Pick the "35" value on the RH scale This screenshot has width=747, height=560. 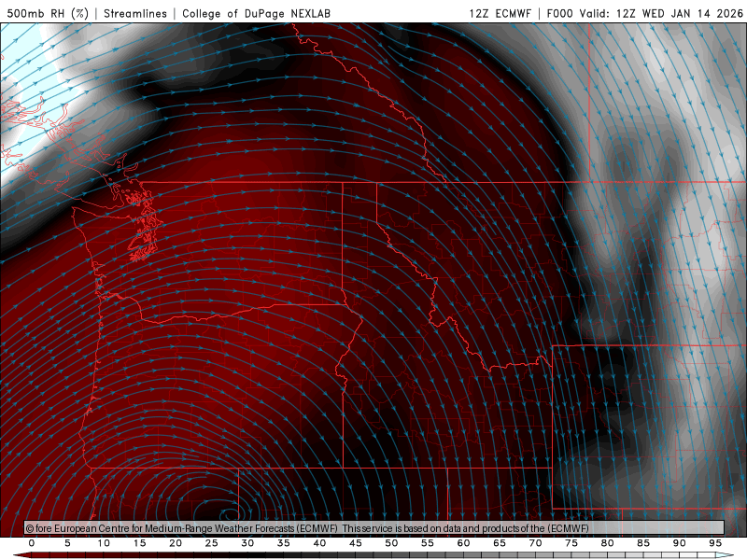click(x=284, y=543)
